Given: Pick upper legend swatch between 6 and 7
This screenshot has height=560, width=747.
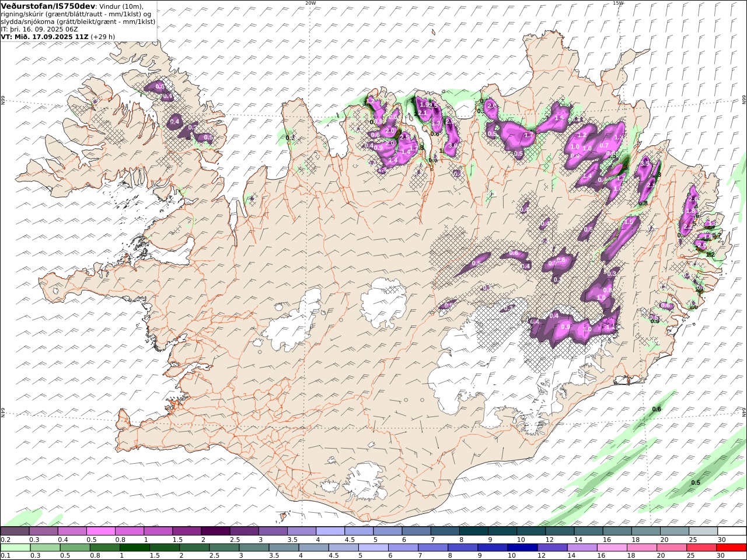Looking at the screenshot, I should click(x=416, y=531).
